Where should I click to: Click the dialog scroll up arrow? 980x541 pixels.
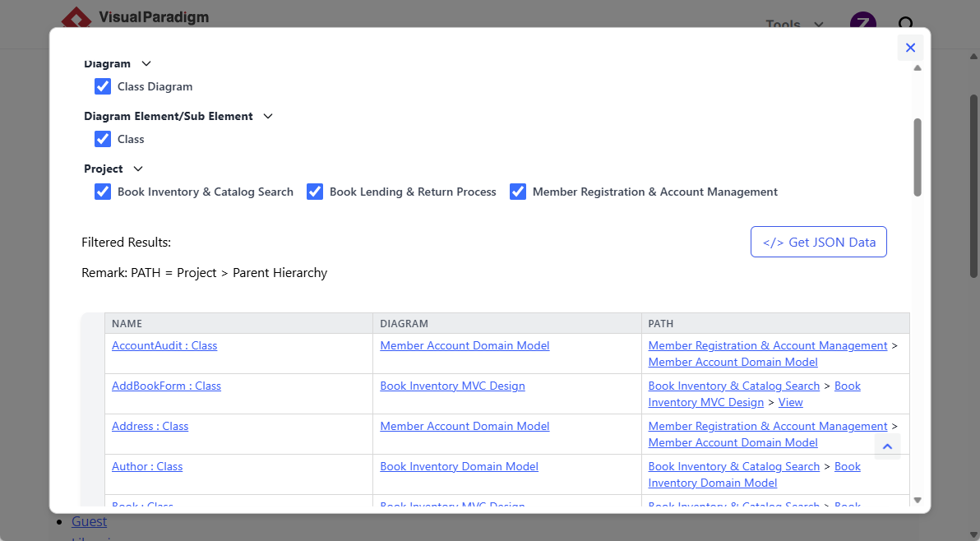point(917,68)
